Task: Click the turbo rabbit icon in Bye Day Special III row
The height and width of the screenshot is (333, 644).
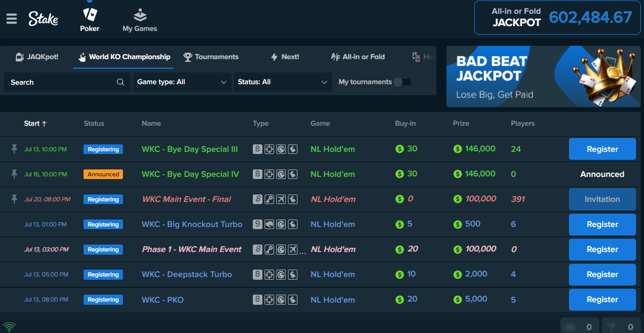Action: pyautogui.click(x=293, y=149)
